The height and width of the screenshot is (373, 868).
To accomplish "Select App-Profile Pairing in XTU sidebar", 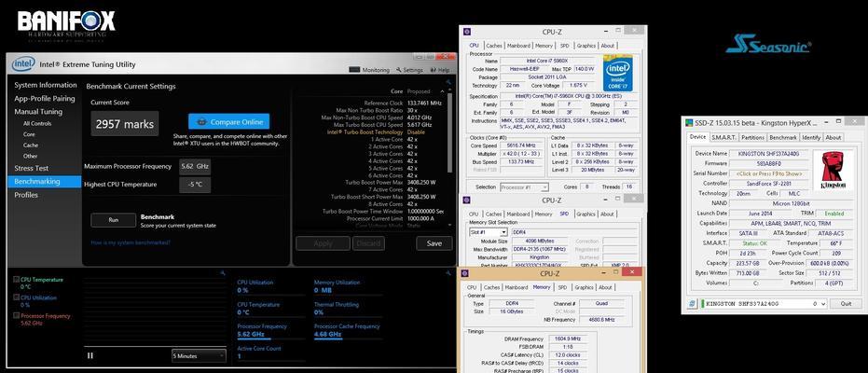I will coord(45,99).
